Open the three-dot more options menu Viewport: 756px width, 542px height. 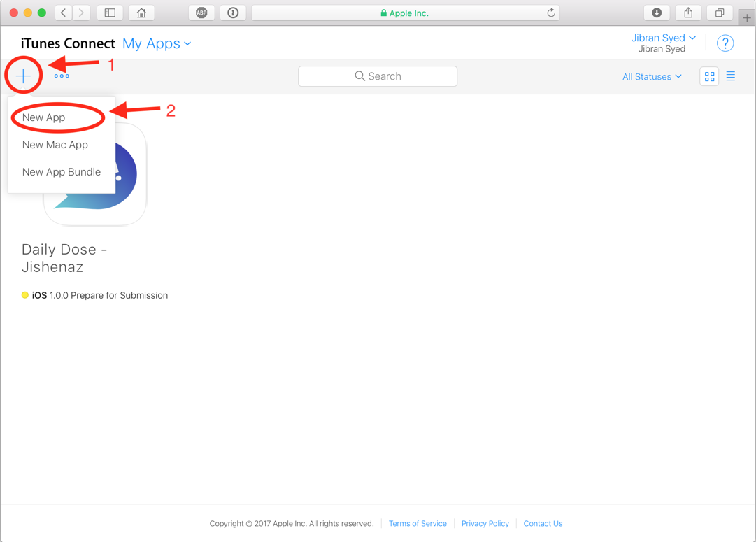pyautogui.click(x=62, y=76)
